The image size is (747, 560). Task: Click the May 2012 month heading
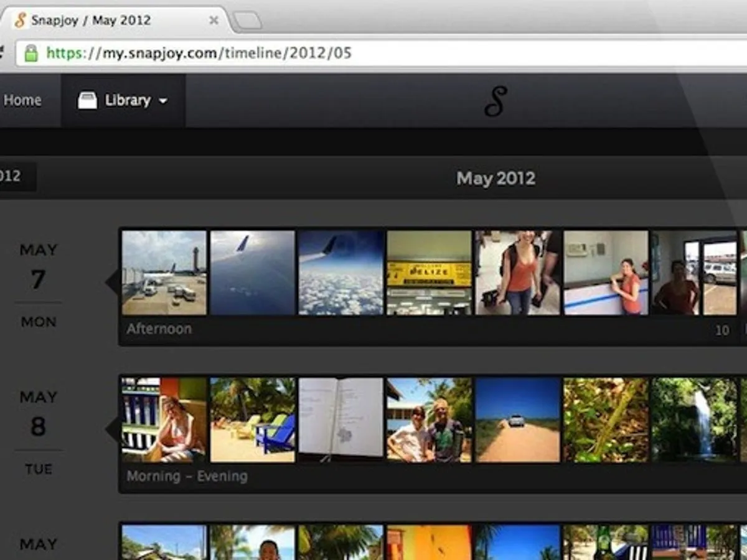(496, 179)
